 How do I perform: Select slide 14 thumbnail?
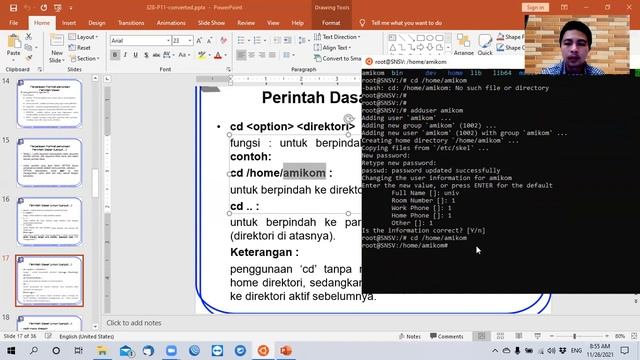[49, 103]
